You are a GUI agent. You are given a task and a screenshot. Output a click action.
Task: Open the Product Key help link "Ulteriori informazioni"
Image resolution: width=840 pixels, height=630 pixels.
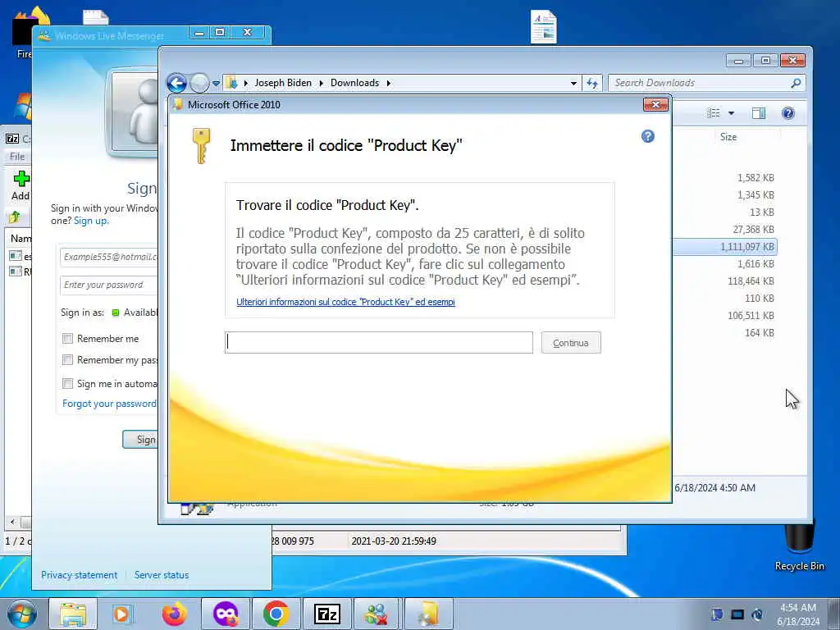click(345, 302)
